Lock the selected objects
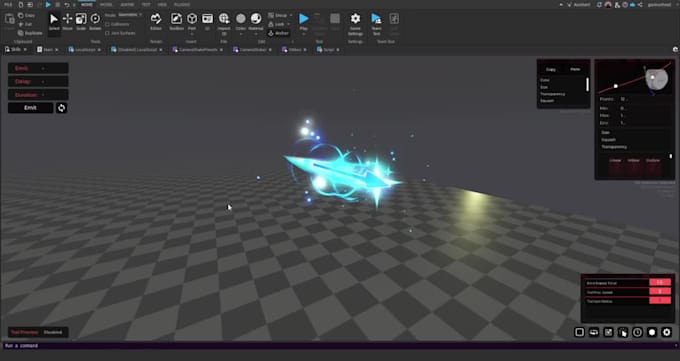 click(276, 24)
